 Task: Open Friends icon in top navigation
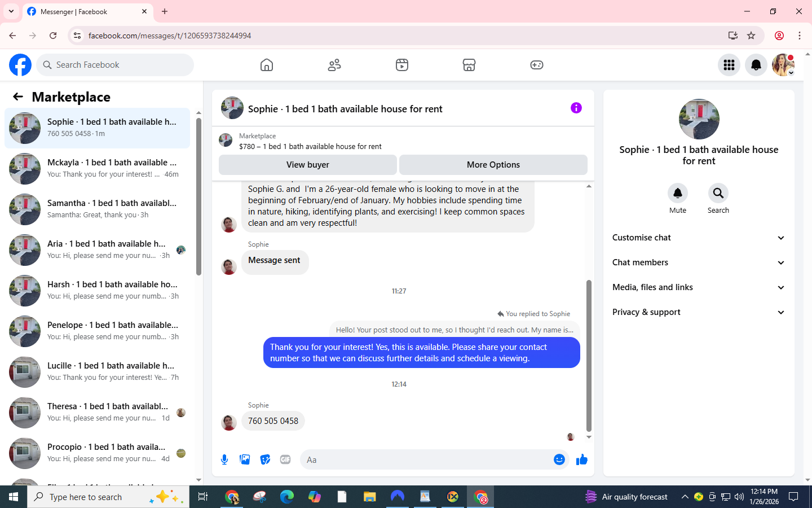[x=334, y=65]
